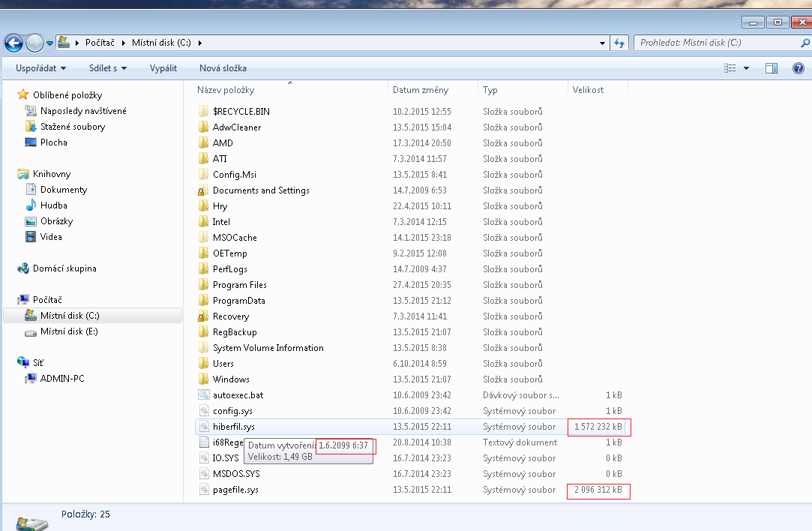
Task: Click the locked Recovery folder icon
Action: pos(203,316)
